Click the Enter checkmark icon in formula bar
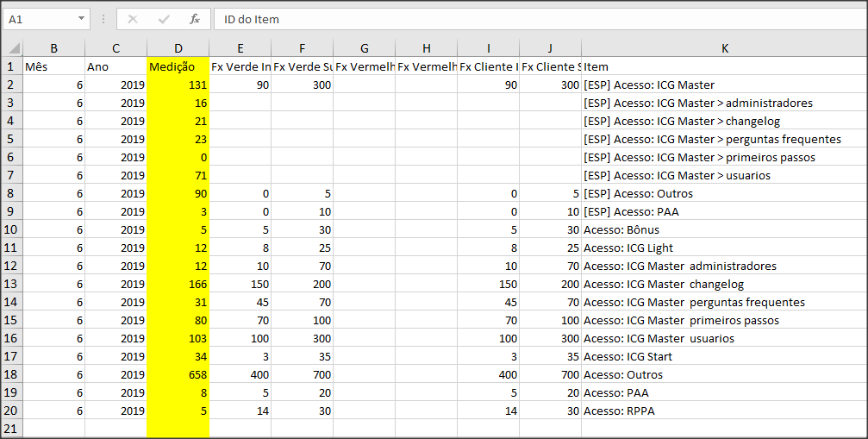This screenshot has width=868, height=439. [x=163, y=19]
